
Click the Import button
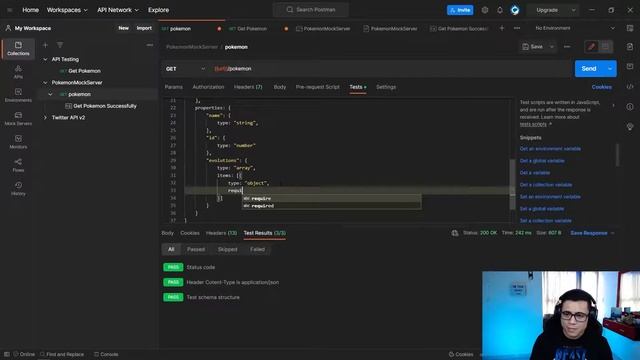144,28
